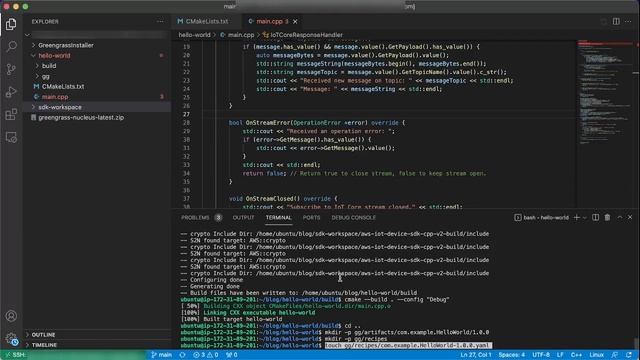Open the Explorer view in activity bar
The image size is (640, 360).
tap(11, 24)
